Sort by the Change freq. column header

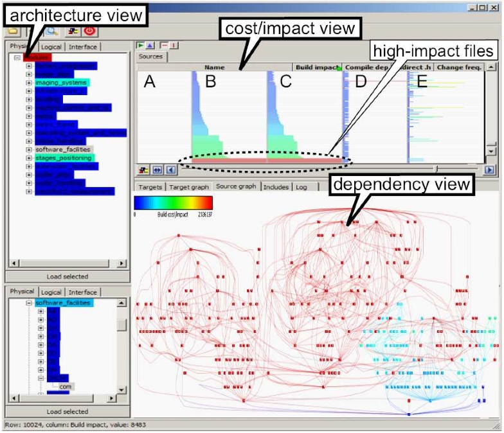460,67
